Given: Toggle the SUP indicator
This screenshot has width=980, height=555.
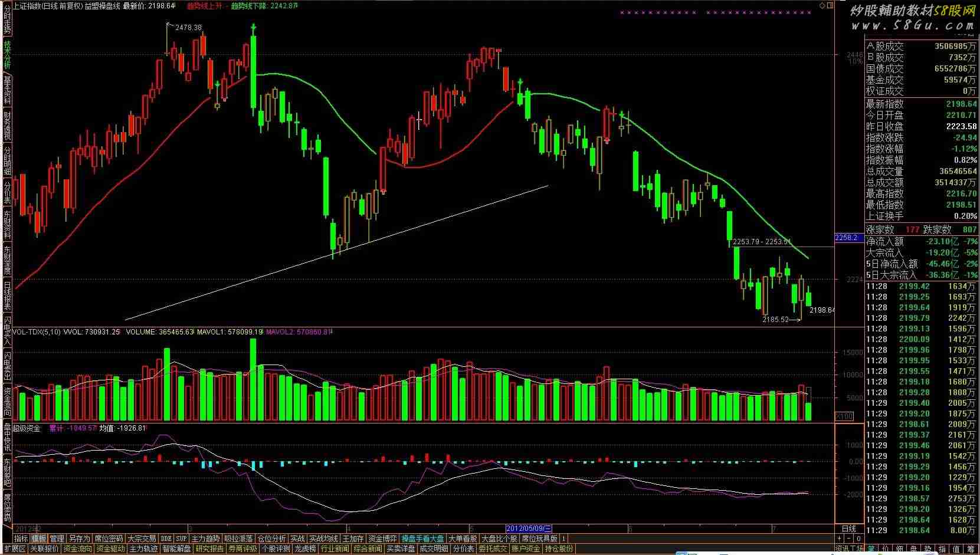Looking at the screenshot, I should (181, 538).
